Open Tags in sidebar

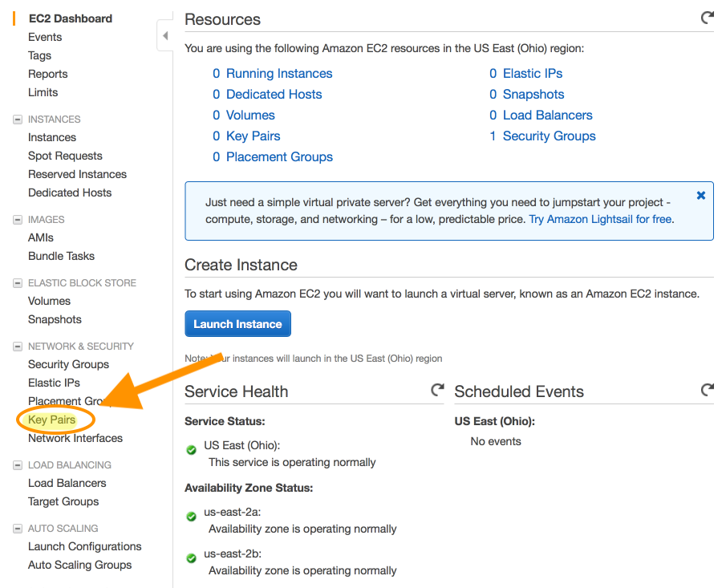pyautogui.click(x=40, y=55)
